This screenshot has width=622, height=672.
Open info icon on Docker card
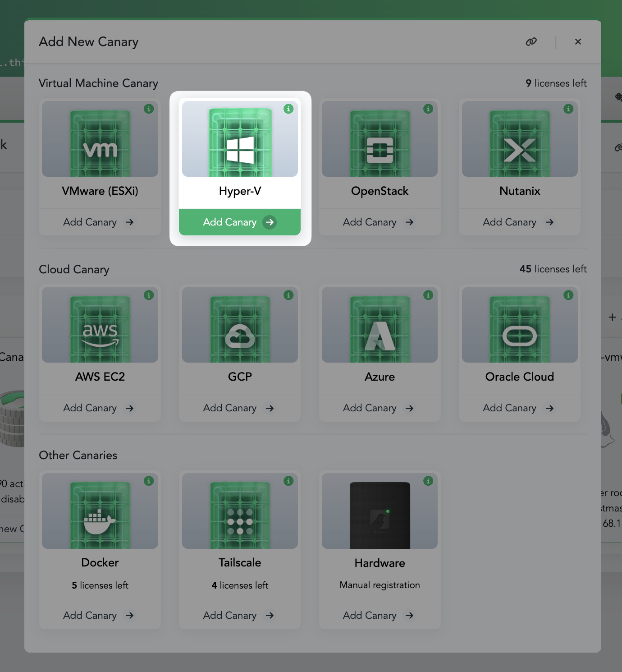coord(149,481)
